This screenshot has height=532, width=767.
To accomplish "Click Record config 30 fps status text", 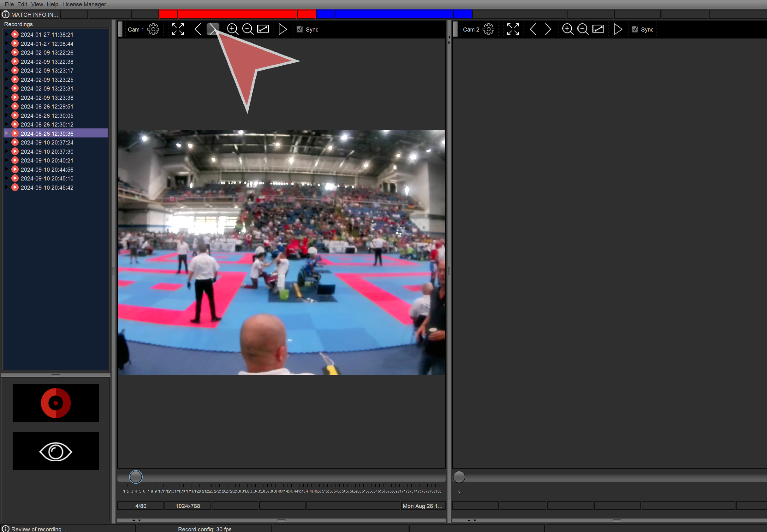I will pos(205,529).
